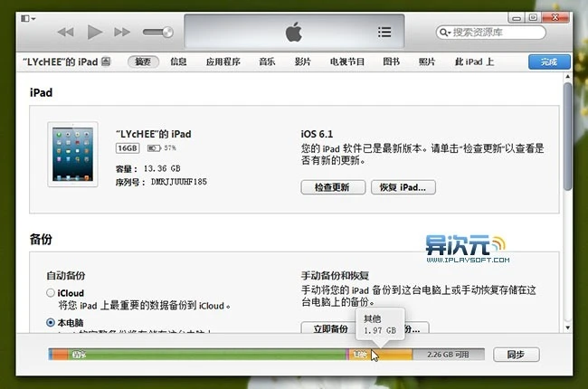Open the 音乐 tab

[x=267, y=62]
